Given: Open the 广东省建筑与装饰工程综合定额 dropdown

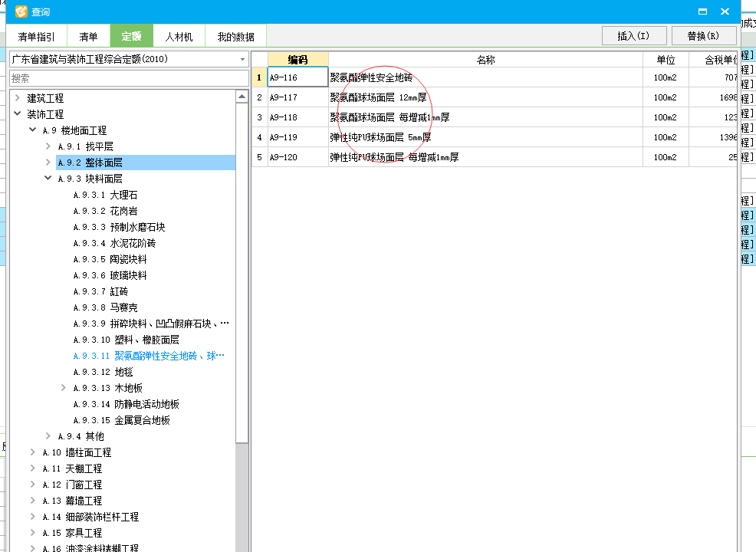Looking at the screenshot, I should click(242, 59).
